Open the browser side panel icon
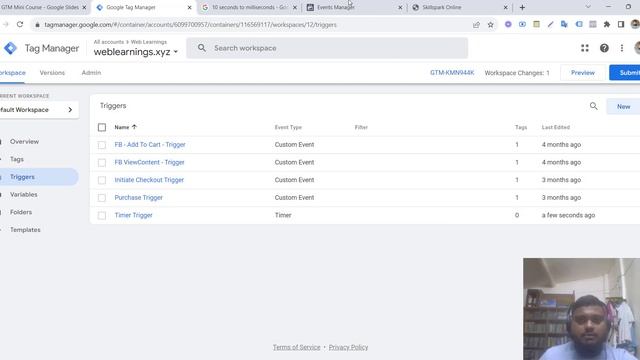Screen dimensions: 640x360 pos(621,24)
